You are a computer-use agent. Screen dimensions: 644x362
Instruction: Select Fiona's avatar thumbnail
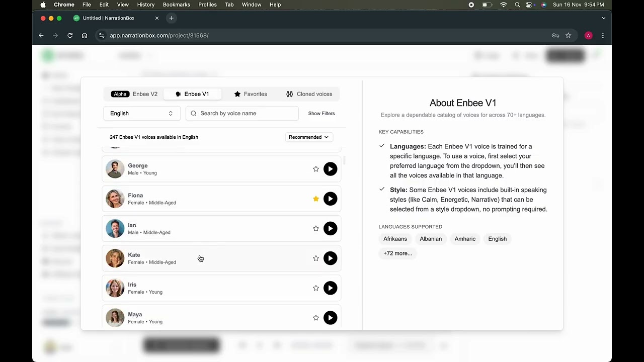click(x=115, y=199)
